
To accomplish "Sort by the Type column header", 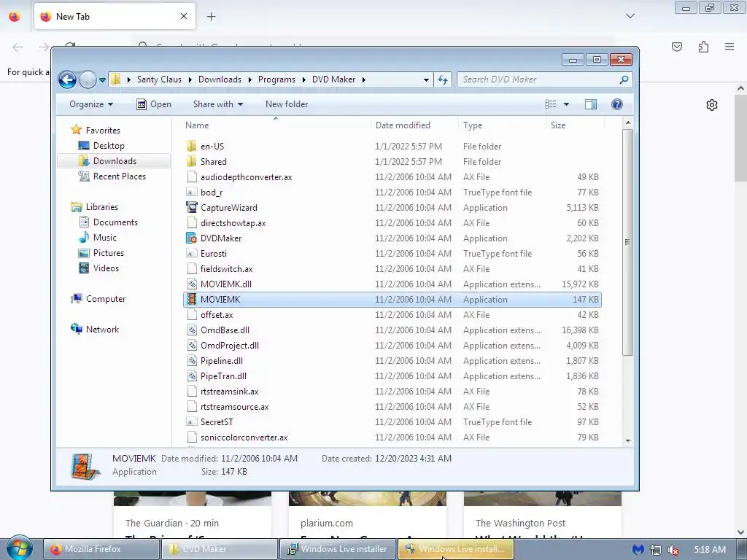I will coord(502,125).
